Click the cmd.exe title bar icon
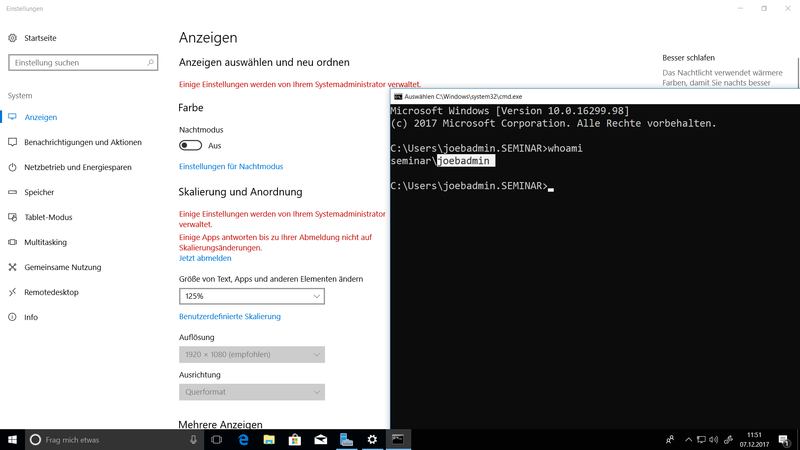The width and height of the screenshot is (800, 450). pyautogui.click(x=398, y=96)
